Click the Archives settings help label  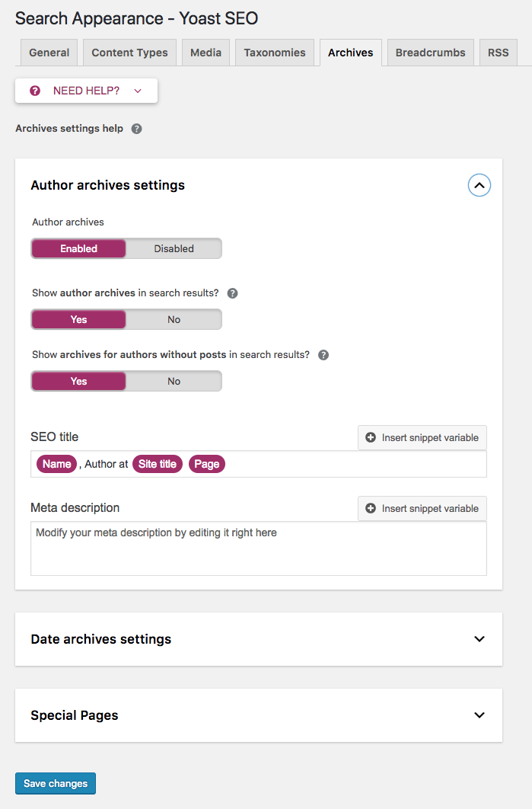(69, 129)
